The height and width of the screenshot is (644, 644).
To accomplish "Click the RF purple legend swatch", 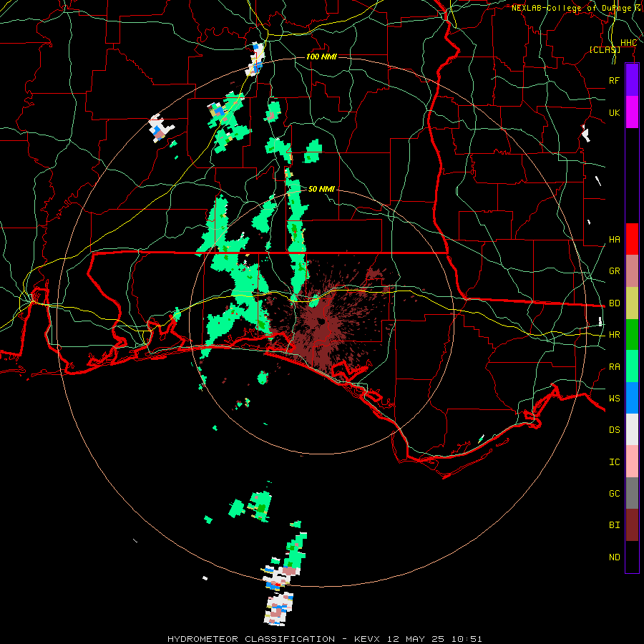I will click(632, 80).
